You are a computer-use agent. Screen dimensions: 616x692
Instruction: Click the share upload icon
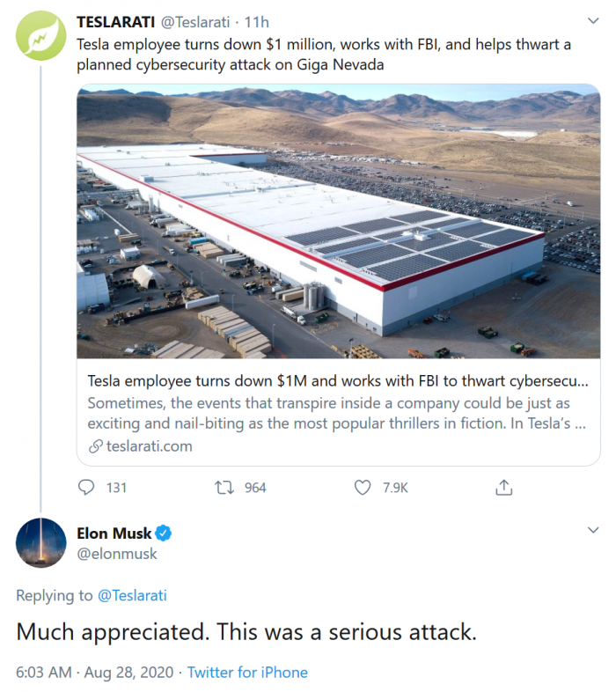coord(503,487)
